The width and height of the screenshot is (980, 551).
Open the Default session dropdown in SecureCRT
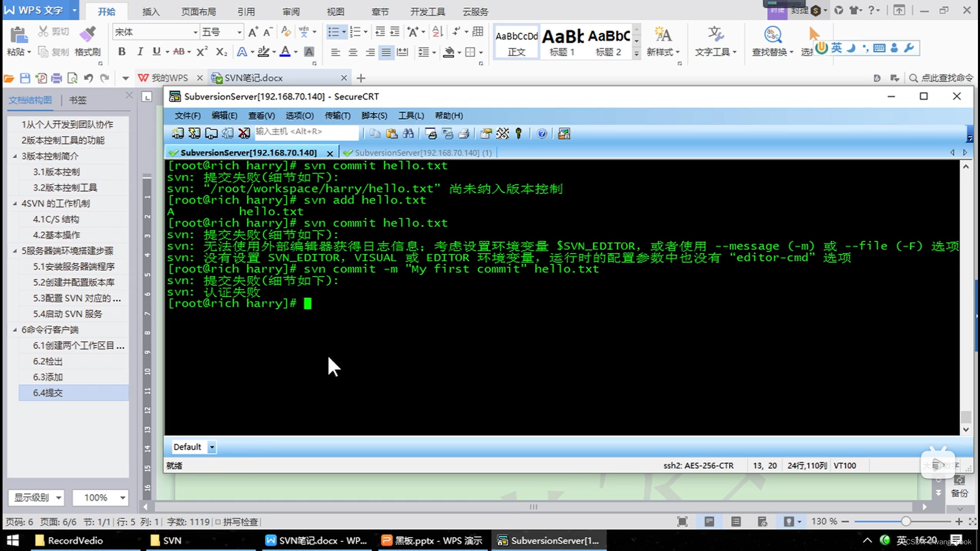click(212, 447)
